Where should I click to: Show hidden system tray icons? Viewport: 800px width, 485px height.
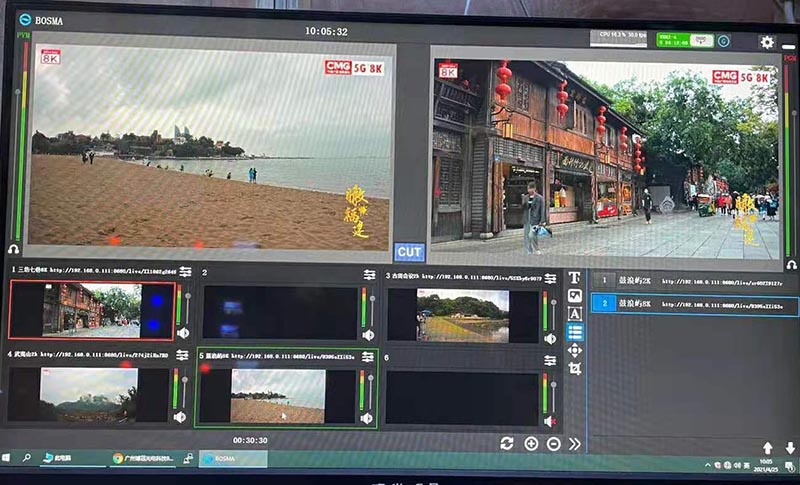click(x=708, y=465)
